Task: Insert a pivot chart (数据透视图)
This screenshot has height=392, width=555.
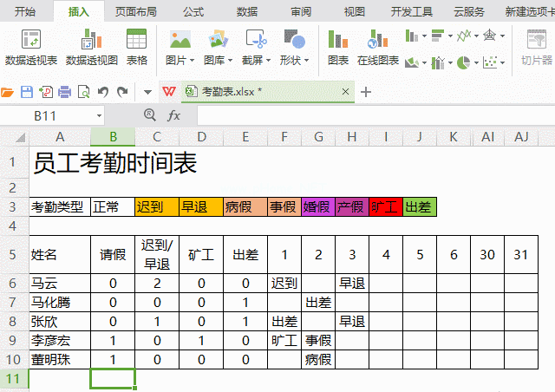Action: click(x=91, y=47)
